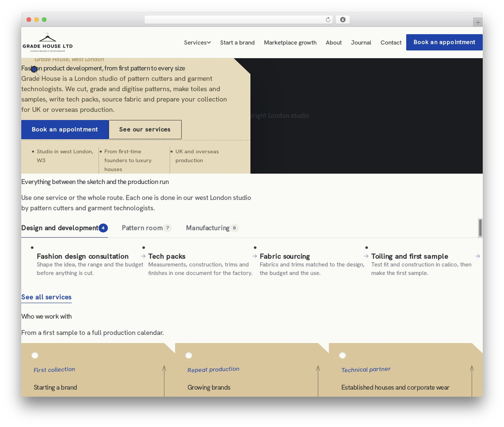504x427 pixels.
Task: Click the arrow beside Fashion design consultation
Action: point(143,256)
